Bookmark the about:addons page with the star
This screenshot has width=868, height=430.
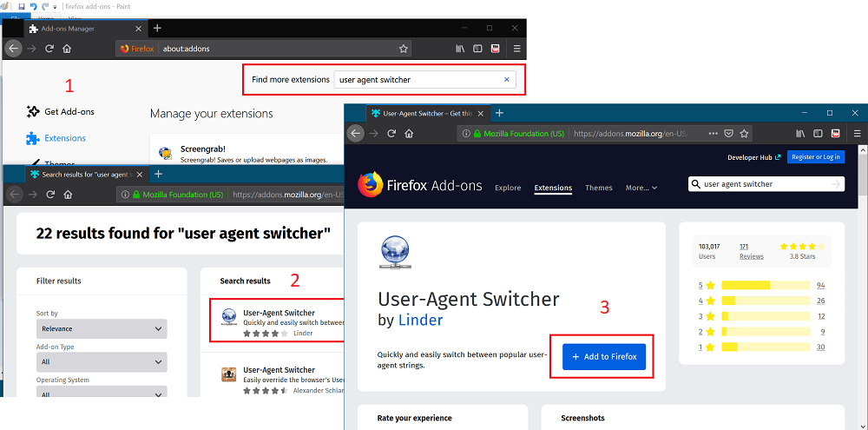404,49
